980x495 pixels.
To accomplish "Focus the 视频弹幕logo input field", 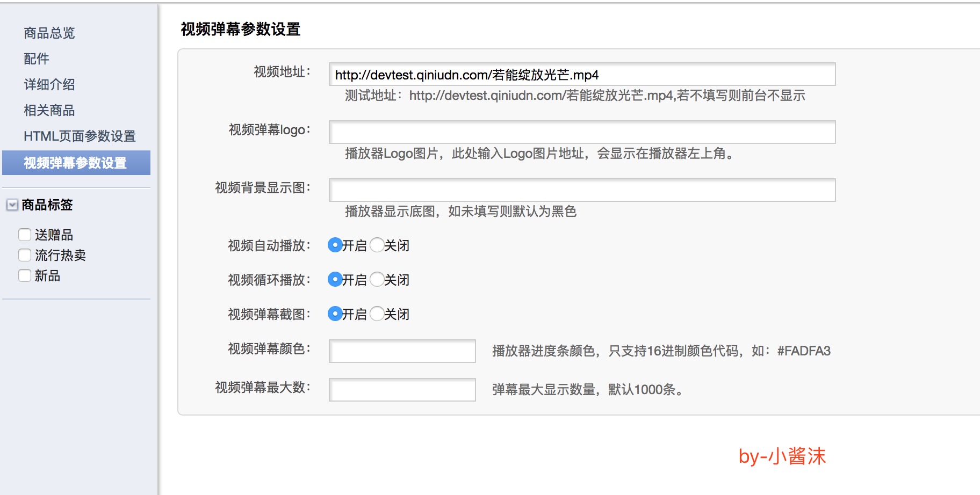I will [581, 132].
